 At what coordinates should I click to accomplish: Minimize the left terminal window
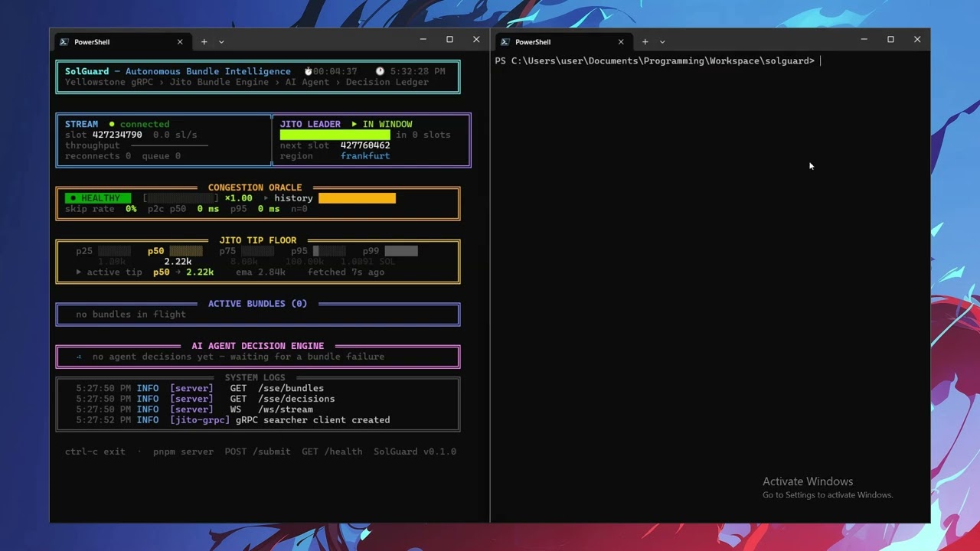tap(423, 39)
